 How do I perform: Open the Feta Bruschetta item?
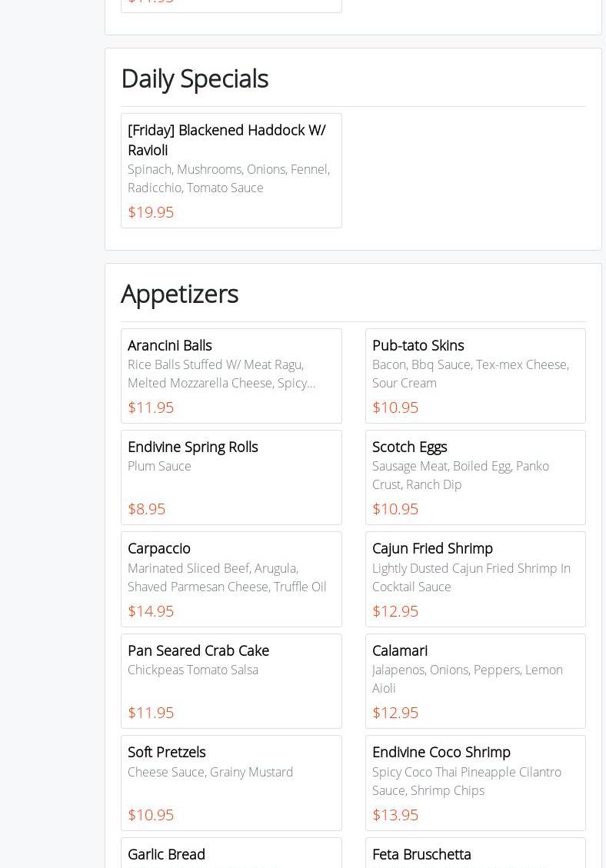pyautogui.click(x=475, y=854)
